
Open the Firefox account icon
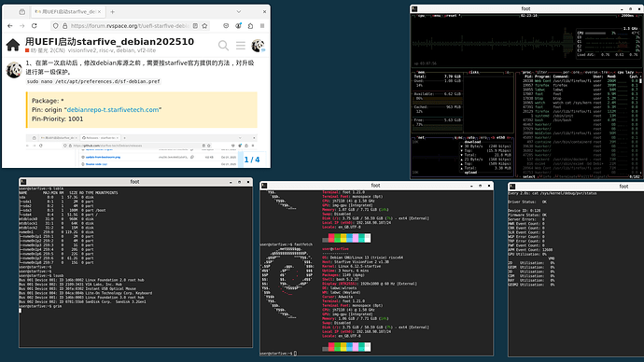(238, 26)
